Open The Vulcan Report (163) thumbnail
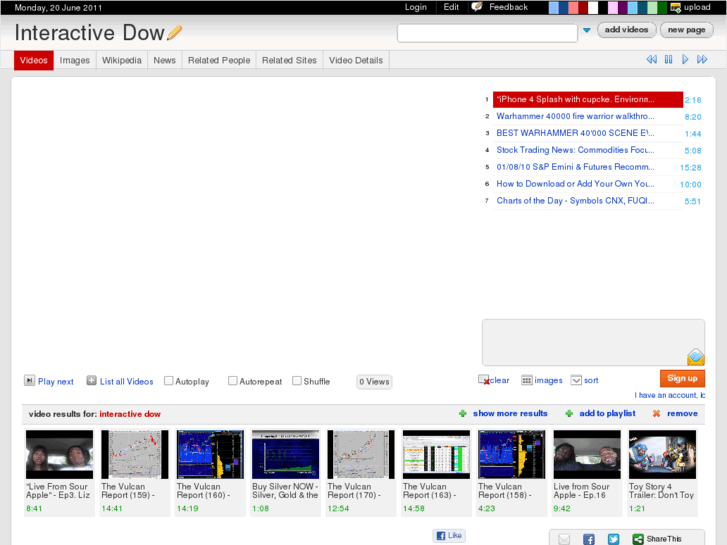Image resolution: width=727 pixels, height=545 pixels. (436, 454)
